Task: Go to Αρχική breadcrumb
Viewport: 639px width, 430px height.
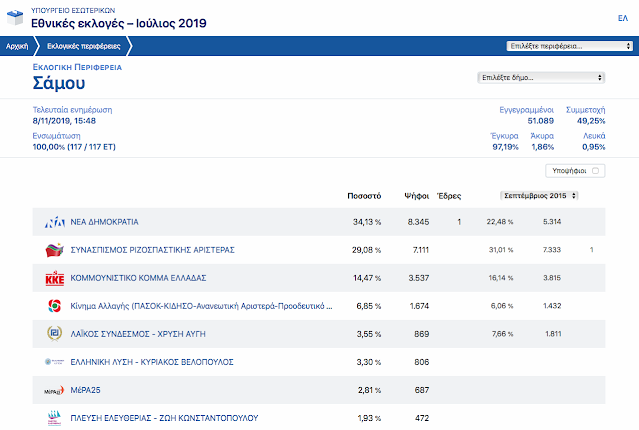Action: click(17, 46)
